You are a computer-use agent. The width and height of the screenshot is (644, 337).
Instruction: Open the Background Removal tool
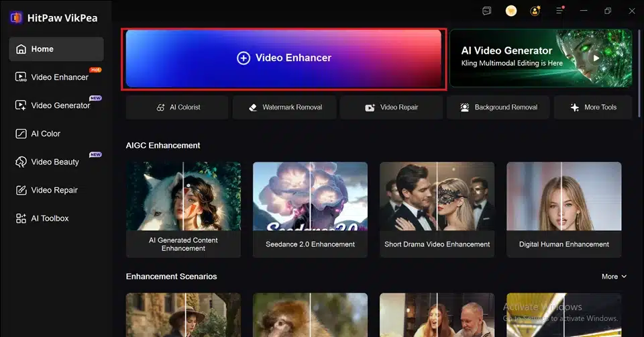(498, 107)
